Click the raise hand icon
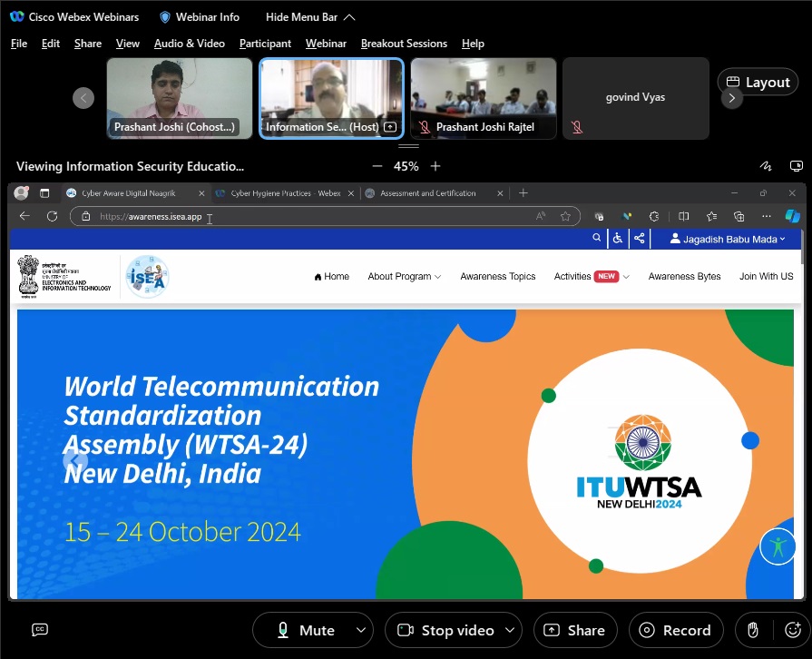 (753, 630)
